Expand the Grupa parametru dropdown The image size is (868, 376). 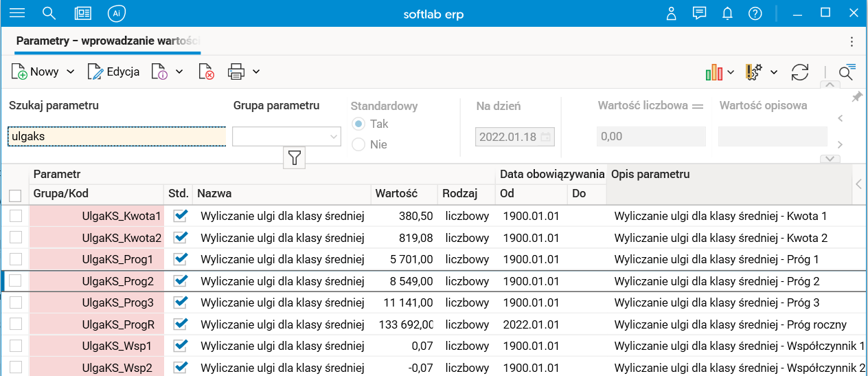click(334, 137)
